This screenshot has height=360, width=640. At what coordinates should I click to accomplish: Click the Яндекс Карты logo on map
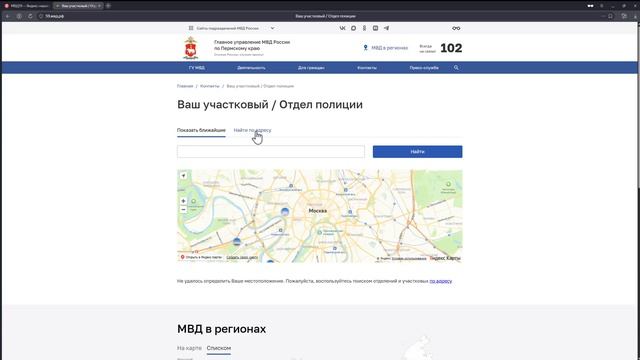tap(445, 258)
